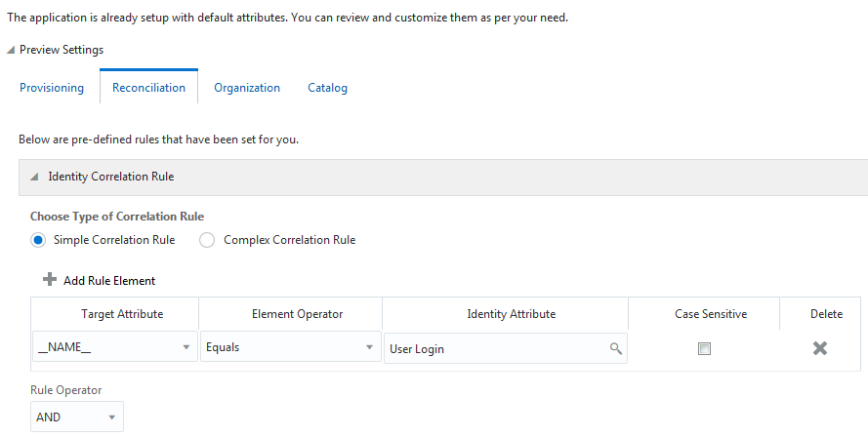Collapse the Preview Settings section
The width and height of the screenshot is (868, 437).
pos(11,50)
